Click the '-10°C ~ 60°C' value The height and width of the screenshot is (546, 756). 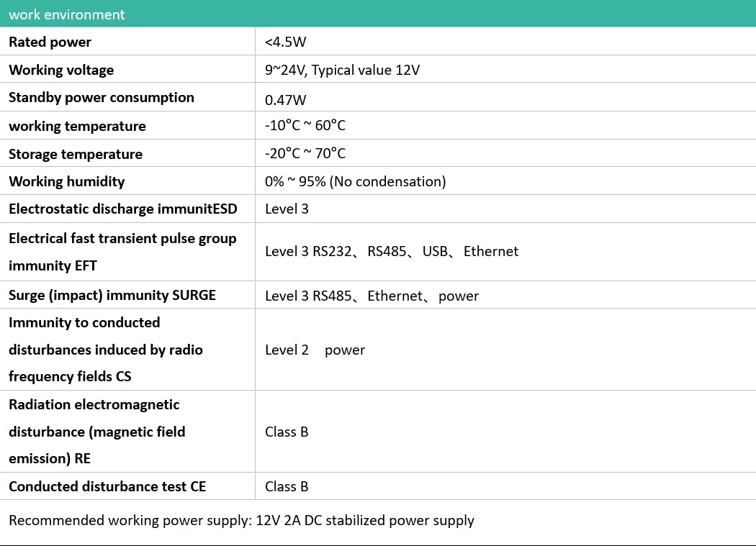305,125
